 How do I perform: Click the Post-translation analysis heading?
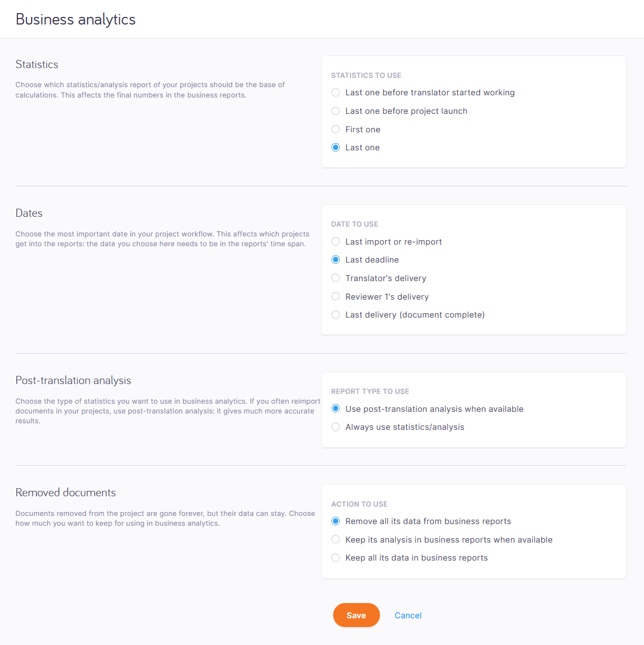[73, 380]
